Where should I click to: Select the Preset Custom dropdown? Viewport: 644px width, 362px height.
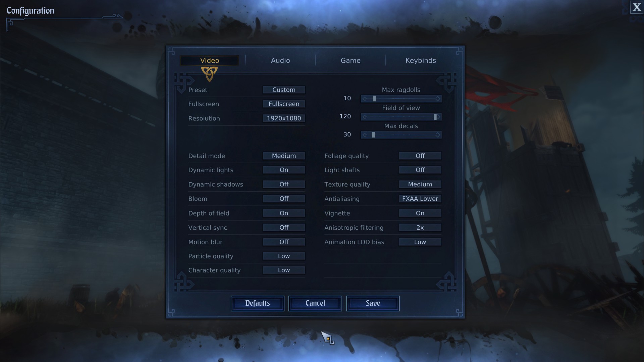coord(283,90)
